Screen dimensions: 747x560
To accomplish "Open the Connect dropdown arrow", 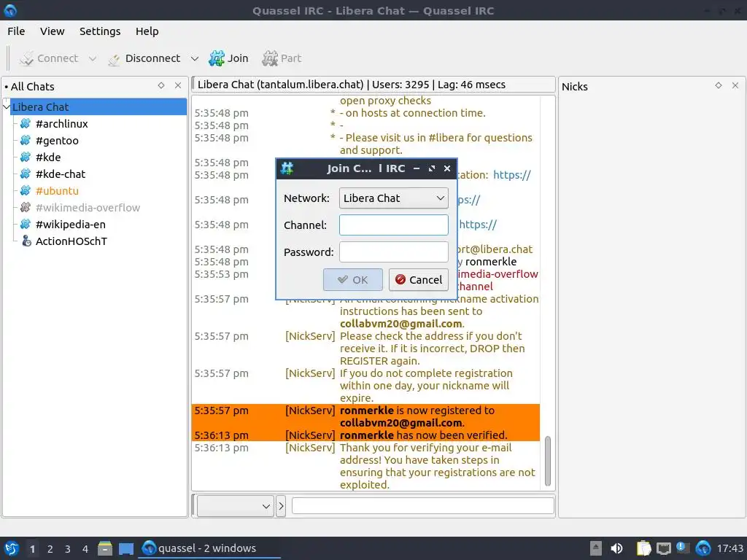I will pyautogui.click(x=93, y=58).
